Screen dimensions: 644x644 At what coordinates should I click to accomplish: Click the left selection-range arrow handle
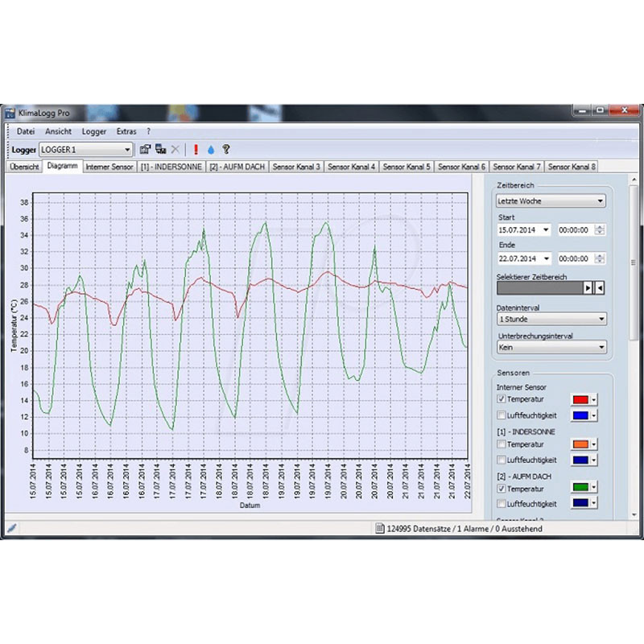coord(588,288)
